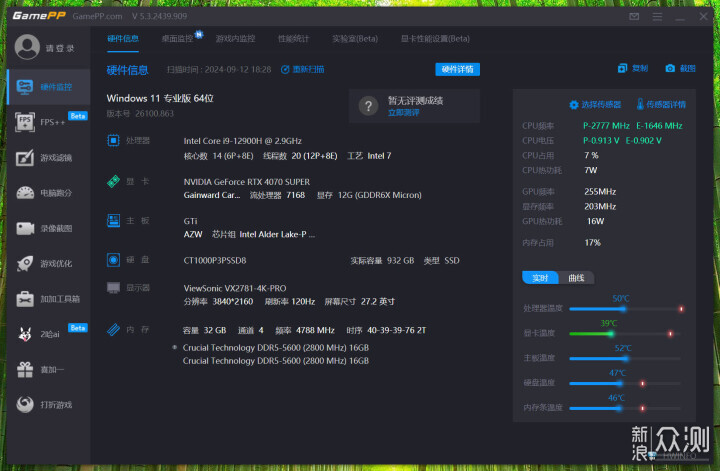This screenshot has height=471, width=720.
Task: Click the 重新扫描 rescan link
Action: coord(303,69)
